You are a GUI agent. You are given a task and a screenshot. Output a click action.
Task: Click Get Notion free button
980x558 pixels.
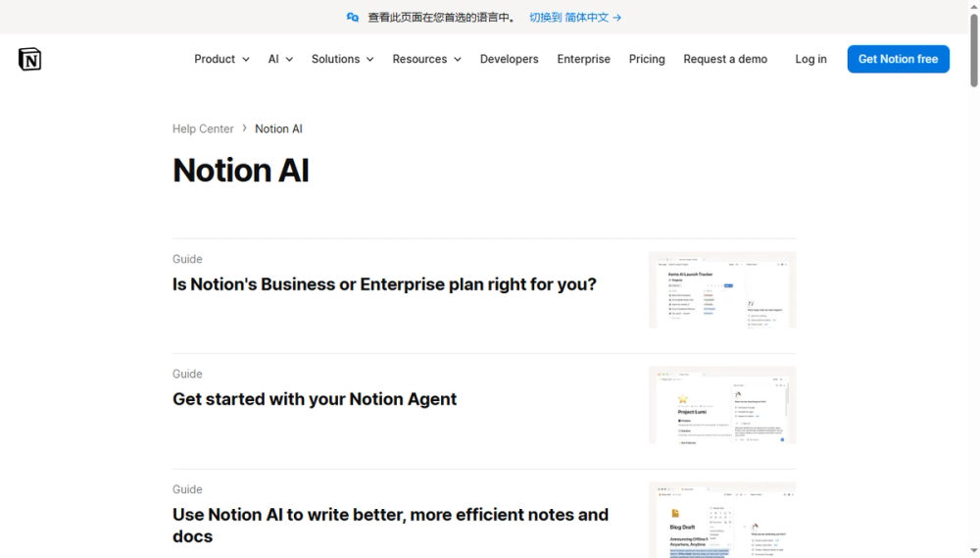pyautogui.click(x=898, y=59)
